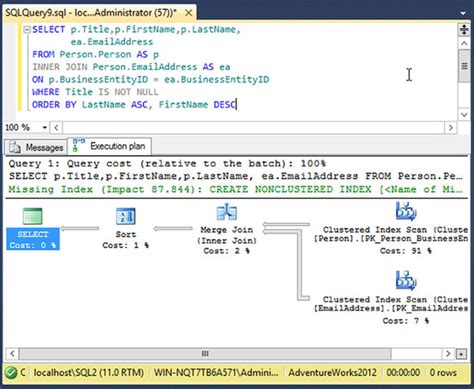This screenshot has width=474, height=389.
Task: Switch to the Messages tab
Action: 36,147
